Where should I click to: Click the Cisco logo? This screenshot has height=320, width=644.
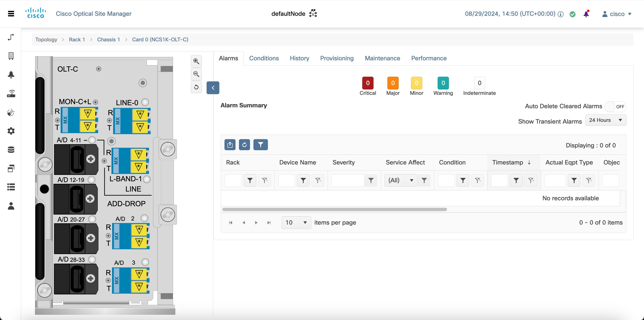[x=36, y=13]
